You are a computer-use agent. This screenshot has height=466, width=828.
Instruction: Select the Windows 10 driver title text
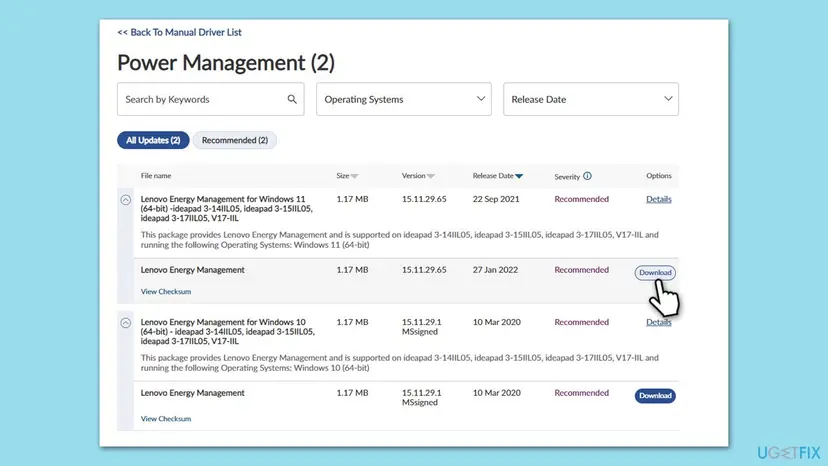[x=228, y=332]
